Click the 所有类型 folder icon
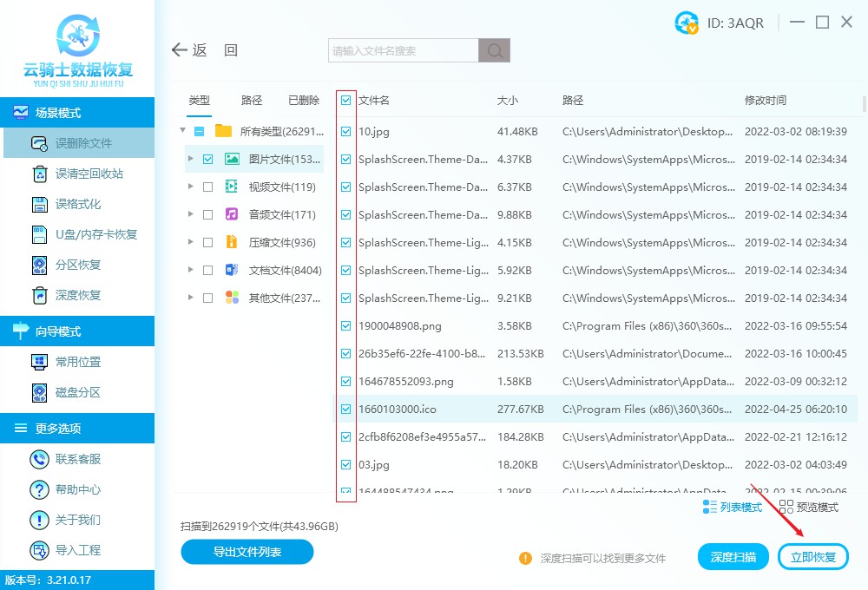The image size is (868, 590). click(224, 131)
